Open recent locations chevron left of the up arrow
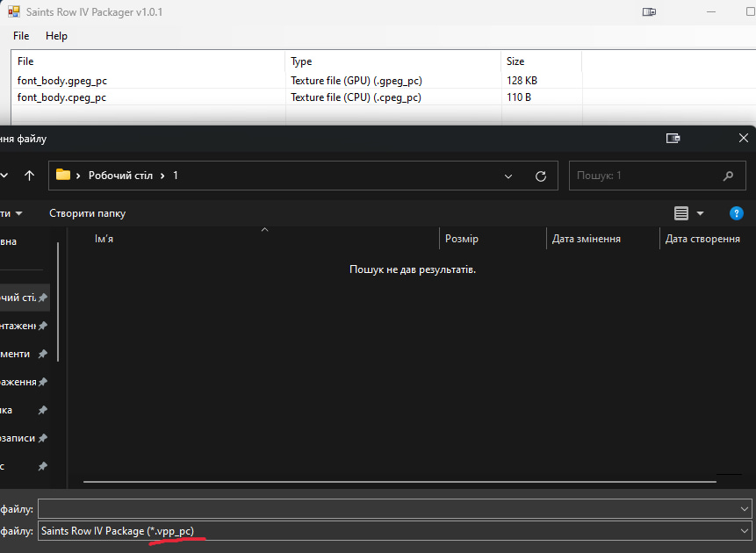The image size is (756, 553). point(4,176)
